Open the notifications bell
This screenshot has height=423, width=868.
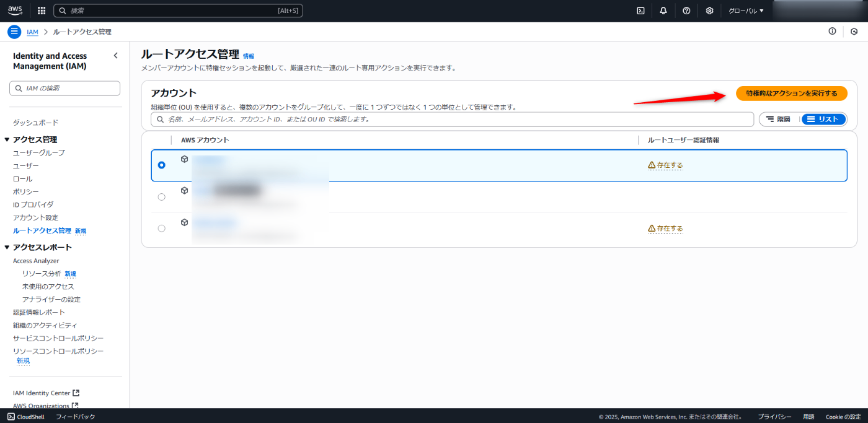(663, 11)
